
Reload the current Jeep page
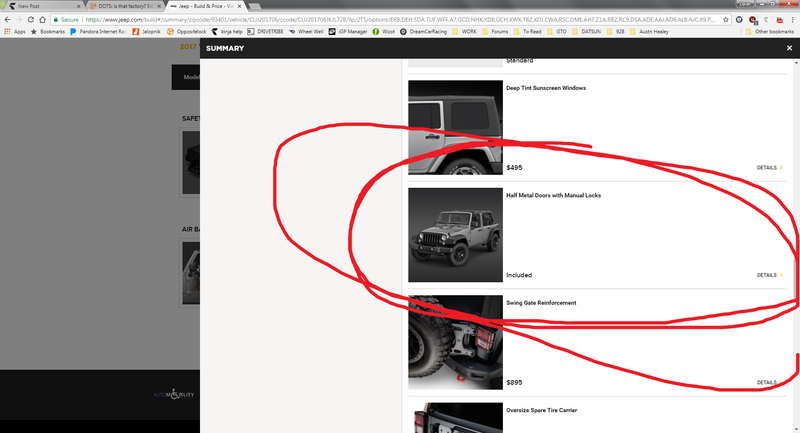[31, 19]
